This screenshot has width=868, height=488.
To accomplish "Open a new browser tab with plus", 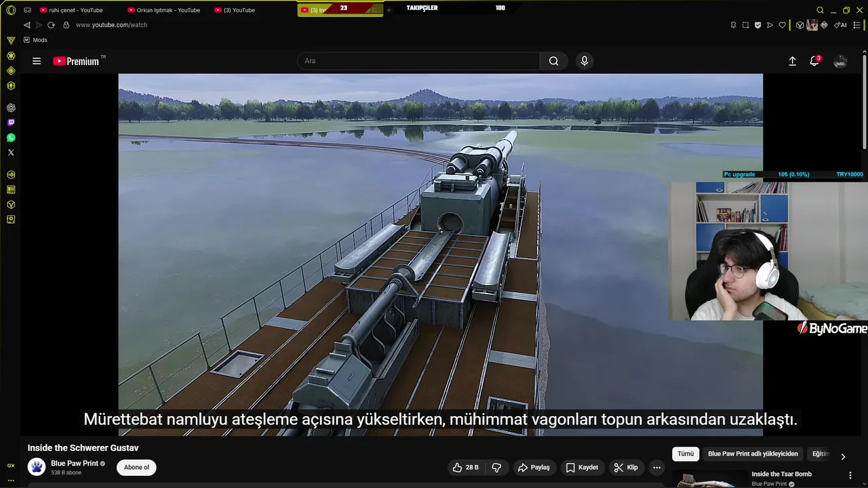I will pos(389,10).
